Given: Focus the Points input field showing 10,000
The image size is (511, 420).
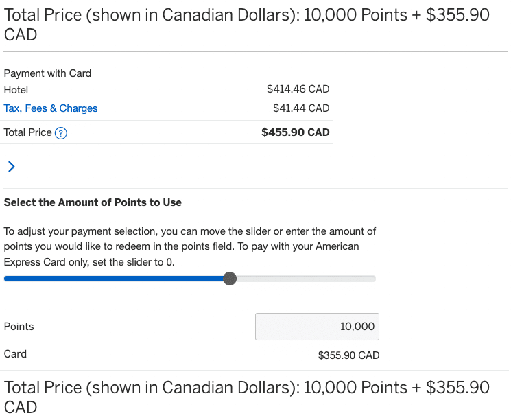Looking at the screenshot, I should pyautogui.click(x=317, y=327).
